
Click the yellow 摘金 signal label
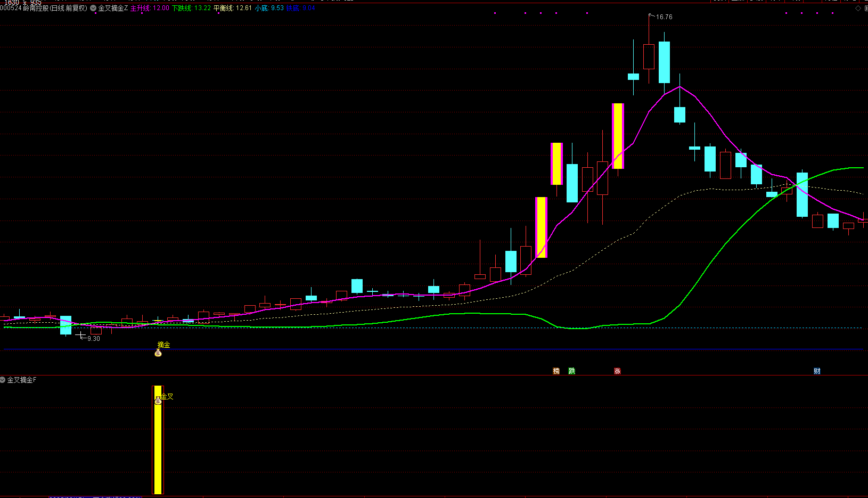coord(164,345)
